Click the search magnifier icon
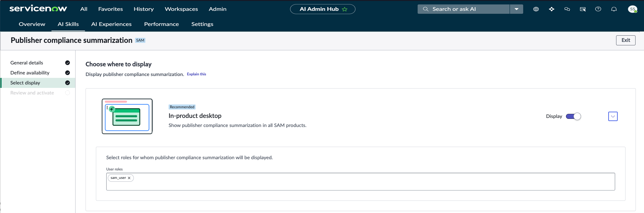 (425, 9)
